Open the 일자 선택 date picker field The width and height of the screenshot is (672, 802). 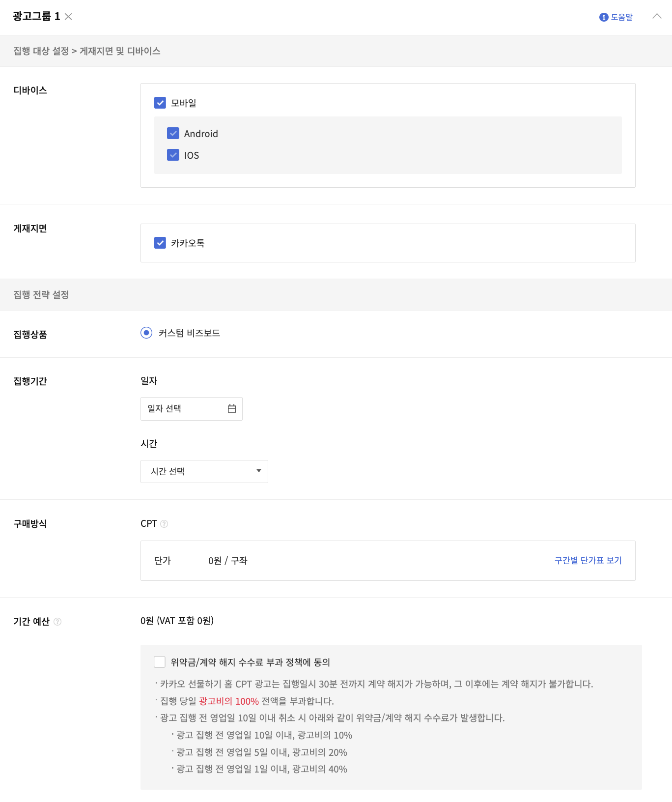coord(184,408)
